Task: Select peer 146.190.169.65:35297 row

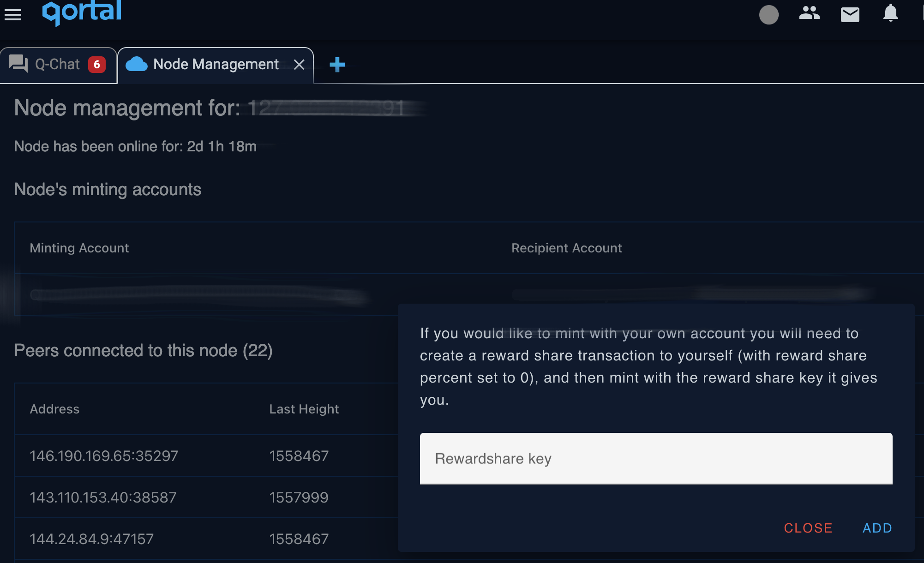Action: click(x=206, y=456)
